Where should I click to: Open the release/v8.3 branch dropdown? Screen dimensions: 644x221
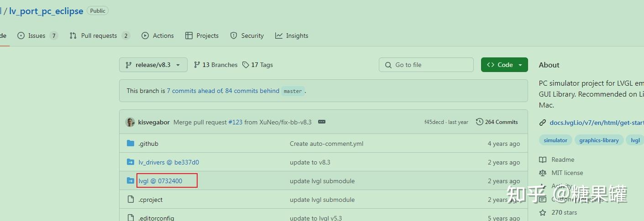click(153, 65)
